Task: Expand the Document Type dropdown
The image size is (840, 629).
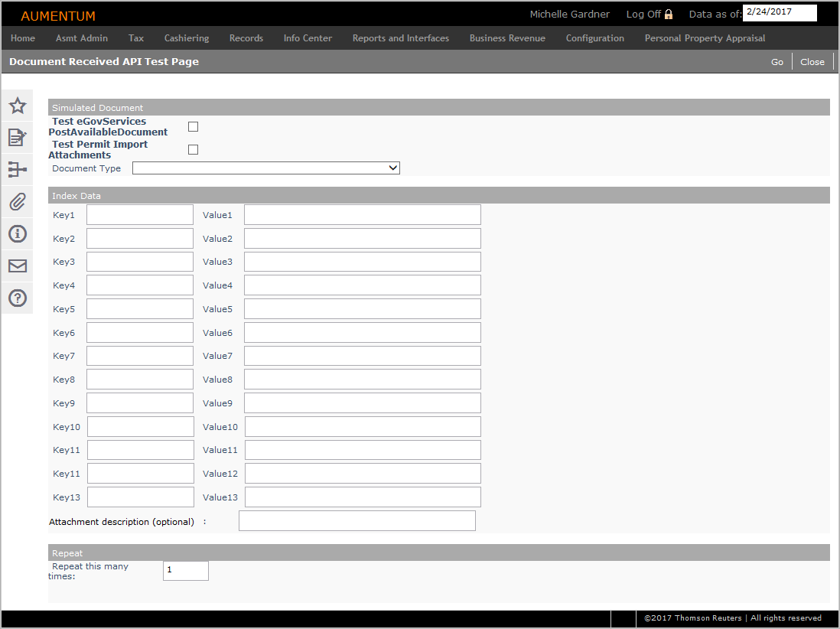Action: tap(265, 168)
